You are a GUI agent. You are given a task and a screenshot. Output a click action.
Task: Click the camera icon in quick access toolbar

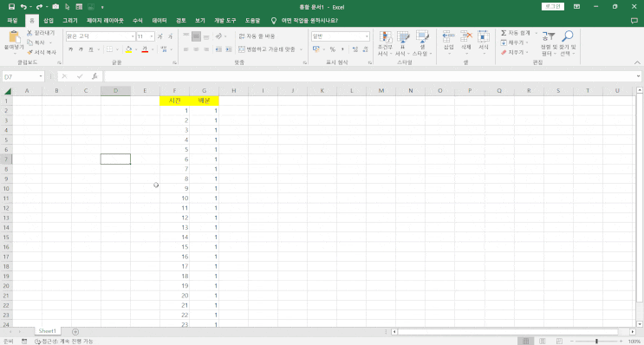point(55,7)
